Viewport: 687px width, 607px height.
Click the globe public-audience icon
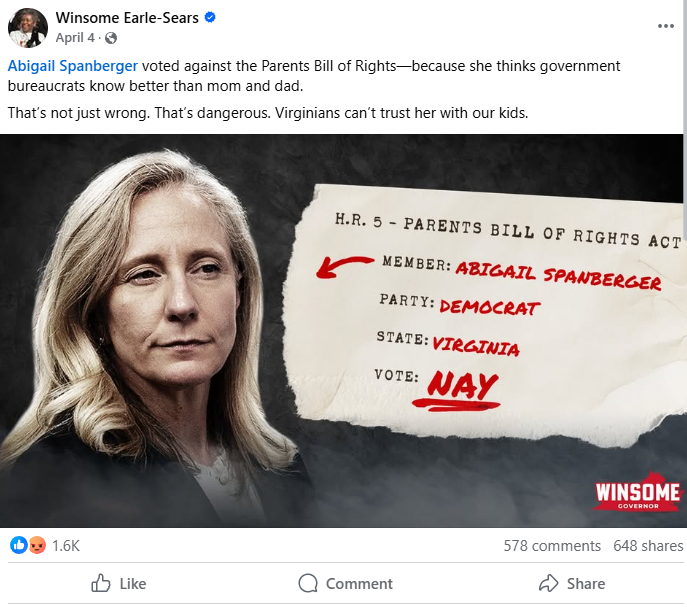click(x=111, y=38)
